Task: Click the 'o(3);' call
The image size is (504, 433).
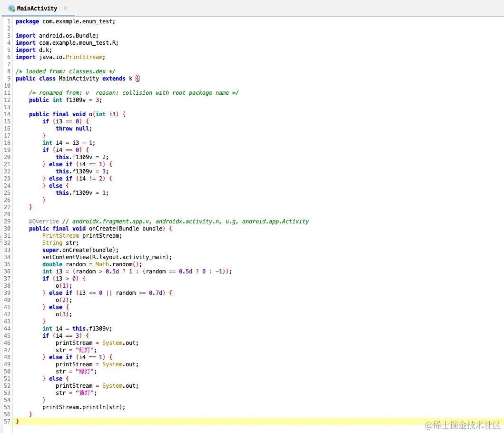Action: tap(64, 314)
